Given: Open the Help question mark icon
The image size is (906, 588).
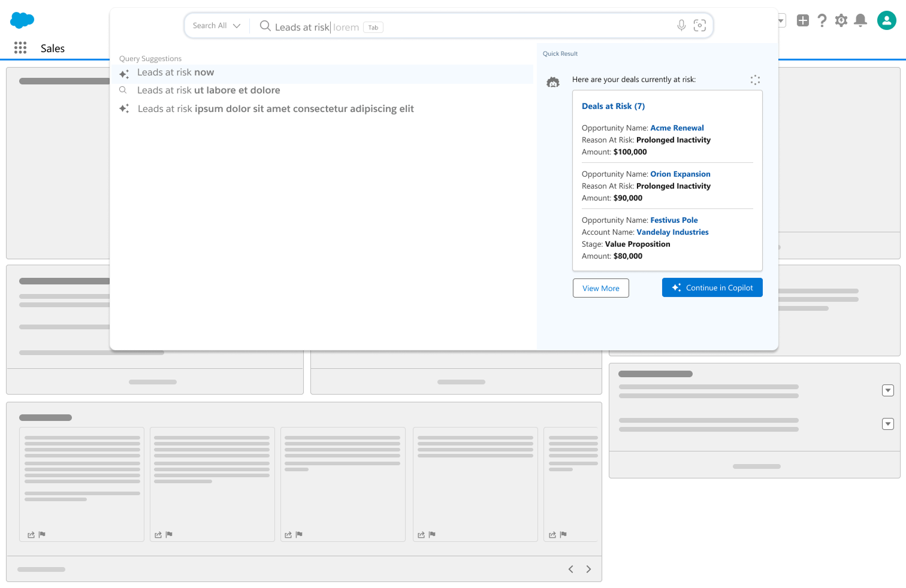Looking at the screenshot, I should [822, 21].
